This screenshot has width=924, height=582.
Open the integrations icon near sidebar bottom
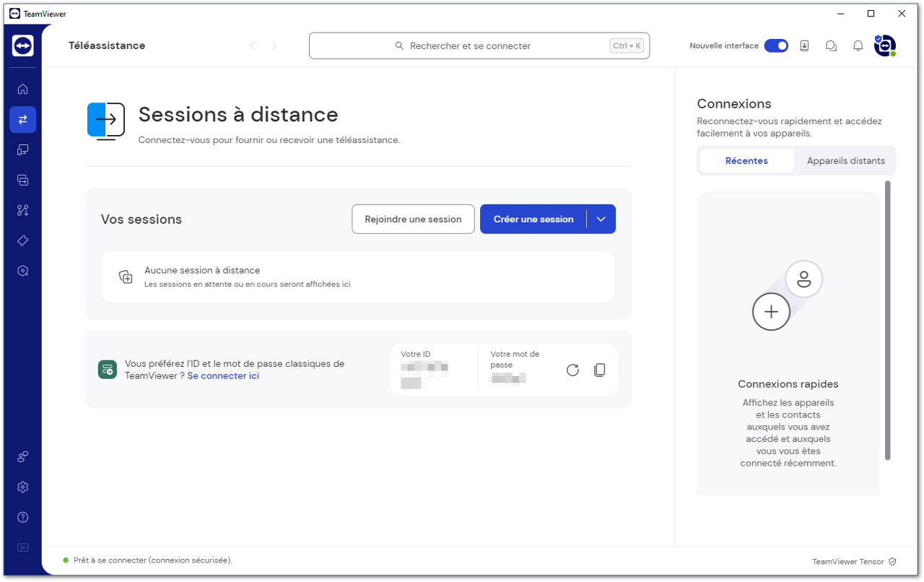tap(22, 457)
